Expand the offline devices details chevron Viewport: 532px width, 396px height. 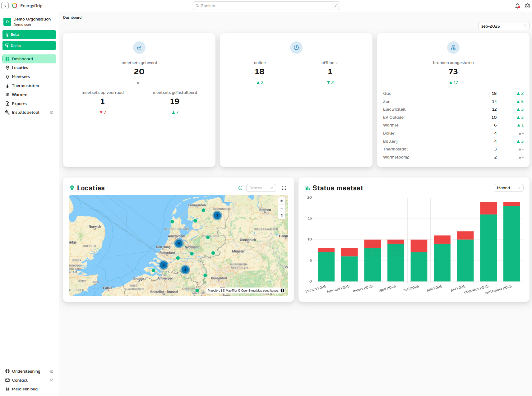click(337, 62)
